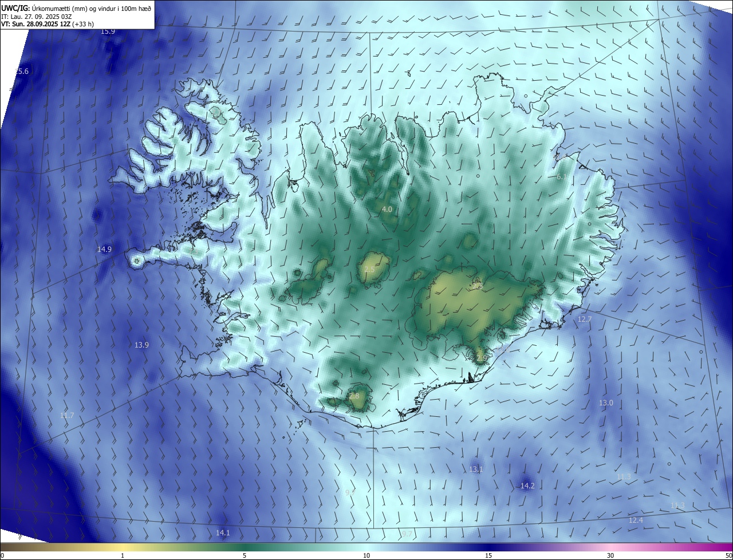Click the map value 14.9
The width and height of the screenshot is (733, 560).
pyautogui.click(x=104, y=249)
